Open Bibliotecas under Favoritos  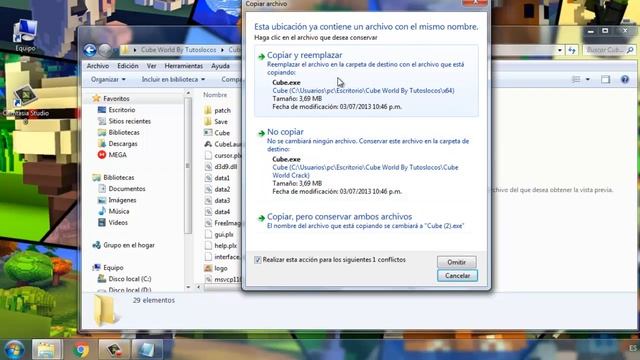[124, 133]
